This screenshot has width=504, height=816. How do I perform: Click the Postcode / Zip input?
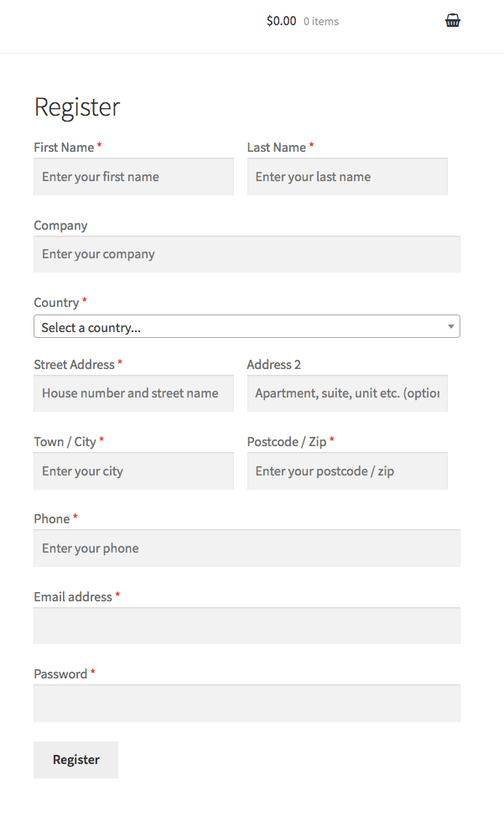coord(347,471)
